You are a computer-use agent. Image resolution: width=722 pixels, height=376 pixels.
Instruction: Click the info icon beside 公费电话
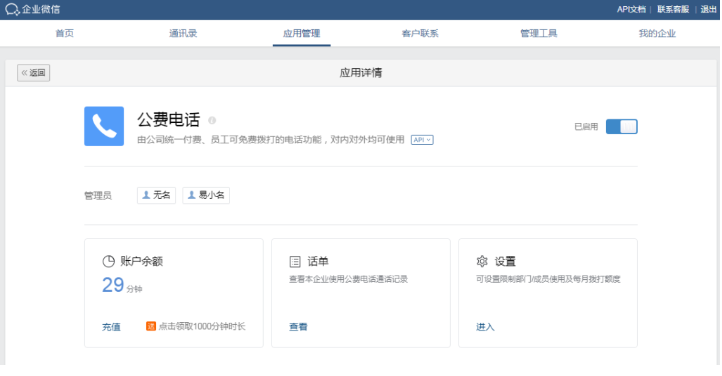coord(212,120)
